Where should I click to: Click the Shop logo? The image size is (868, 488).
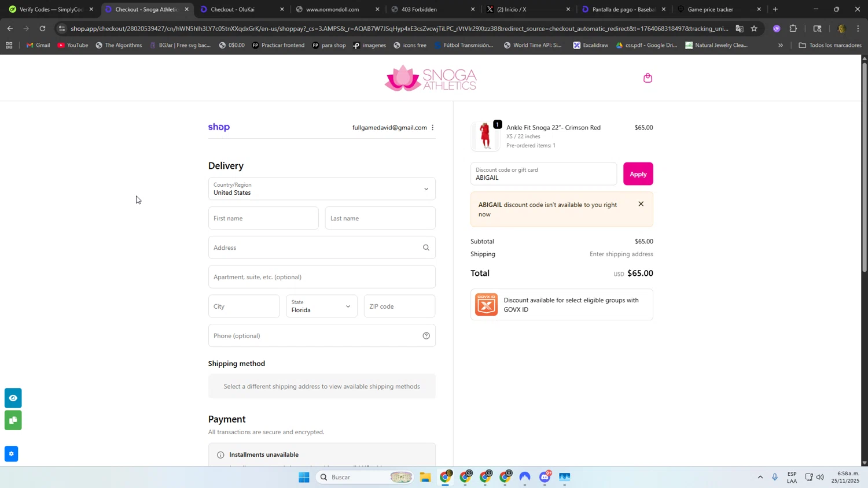tap(219, 127)
